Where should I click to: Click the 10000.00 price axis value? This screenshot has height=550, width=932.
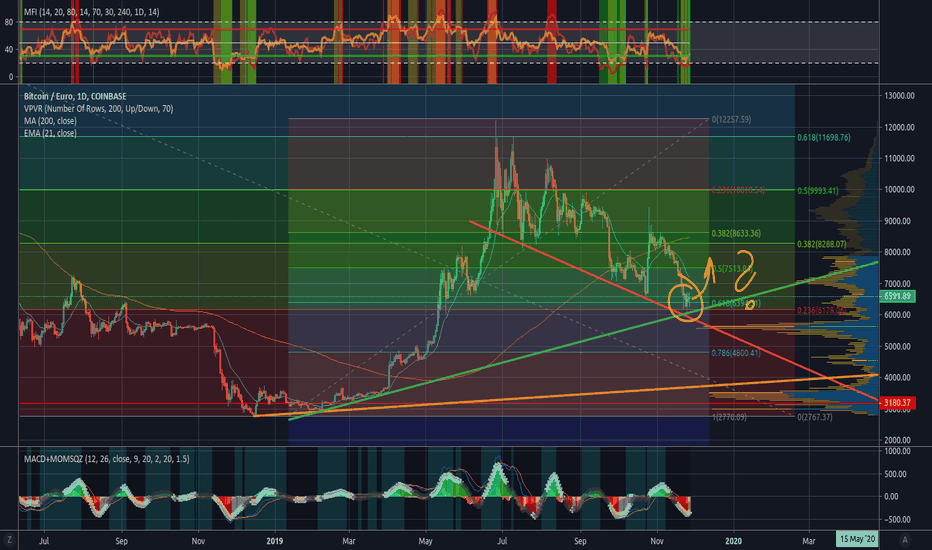coord(899,190)
